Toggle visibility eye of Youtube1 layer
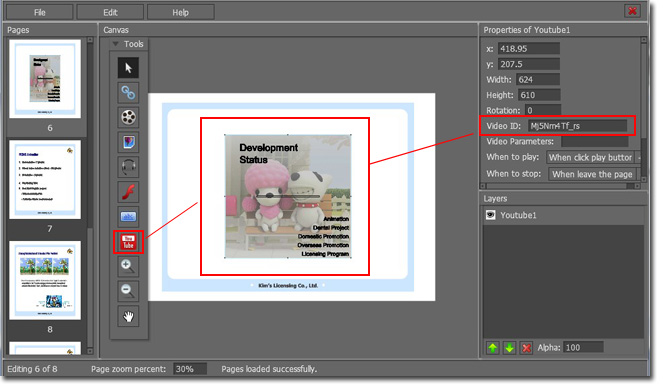The height and width of the screenshot is (389, 665). coord(491,215)
